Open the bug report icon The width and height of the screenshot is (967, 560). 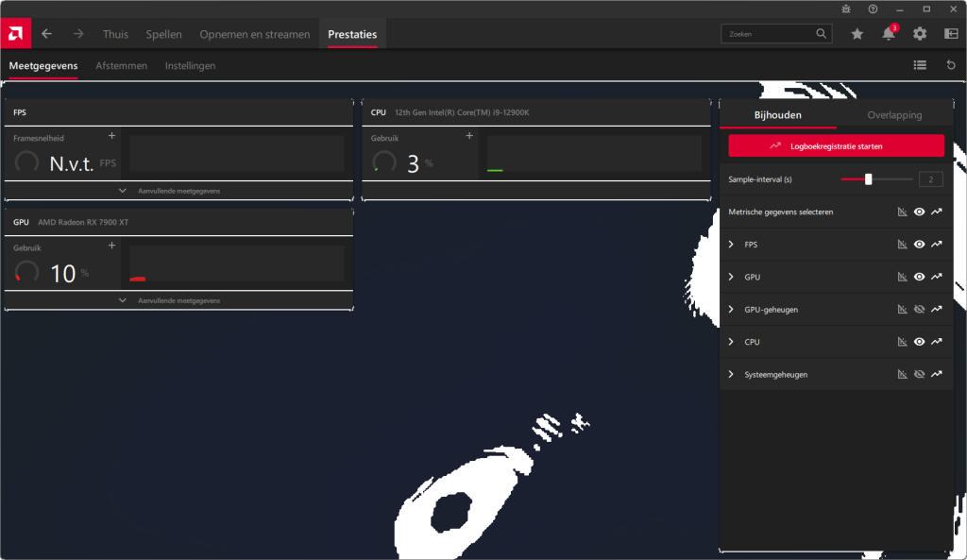tap(846, 9)
